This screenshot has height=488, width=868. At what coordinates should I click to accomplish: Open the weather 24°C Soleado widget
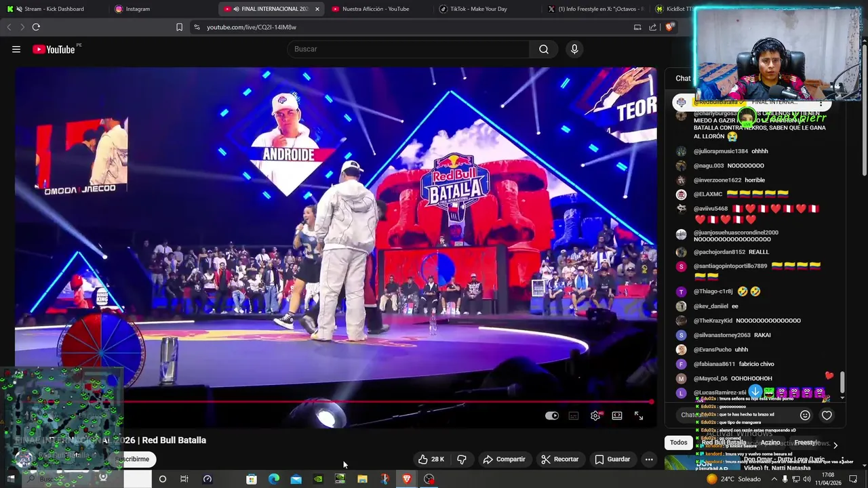pos(733,479)
